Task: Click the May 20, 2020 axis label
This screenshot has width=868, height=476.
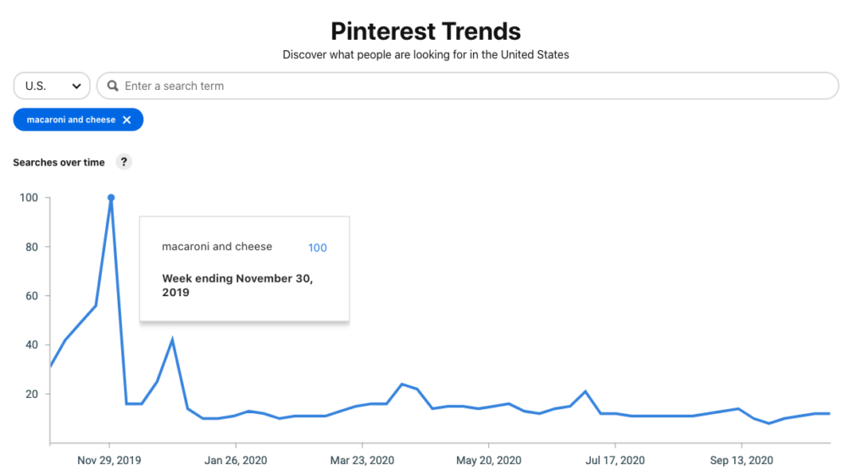Action: [488, 461]
